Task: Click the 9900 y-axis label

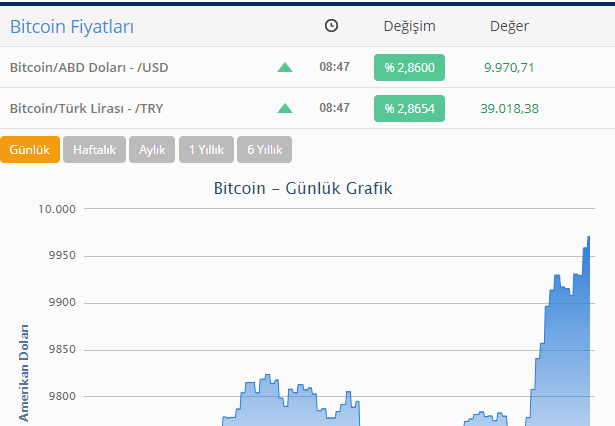Action: [x=62, y=302]
